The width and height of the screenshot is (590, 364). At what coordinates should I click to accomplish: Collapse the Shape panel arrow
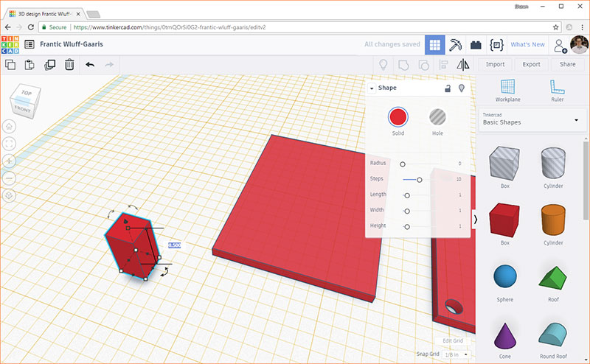[372, 88]
